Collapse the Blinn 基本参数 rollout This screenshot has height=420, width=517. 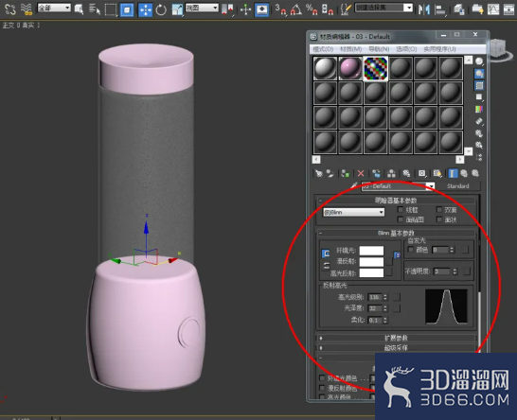[x=396, y=234]
